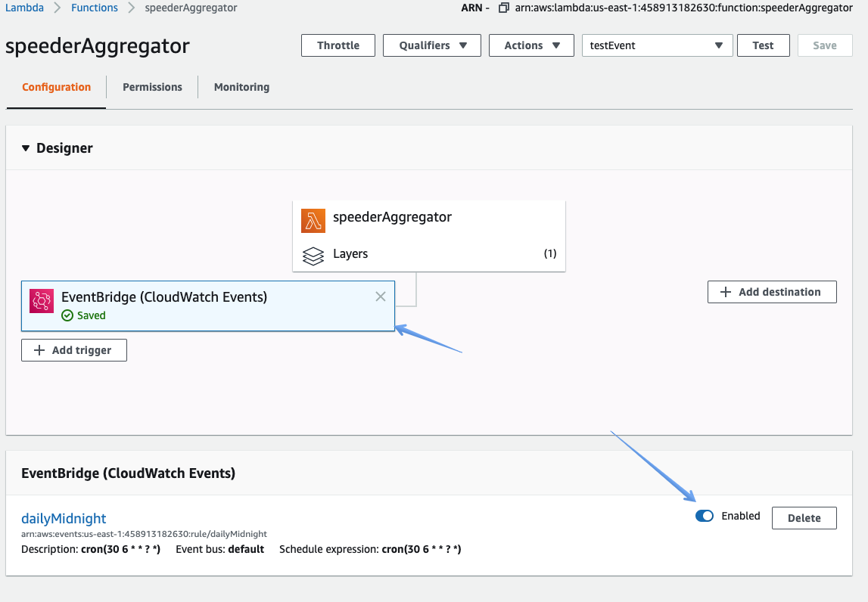Click the Schedule expression cron(30 6 * * ? *) text
The image size is (868, 602).
(370, 549)
